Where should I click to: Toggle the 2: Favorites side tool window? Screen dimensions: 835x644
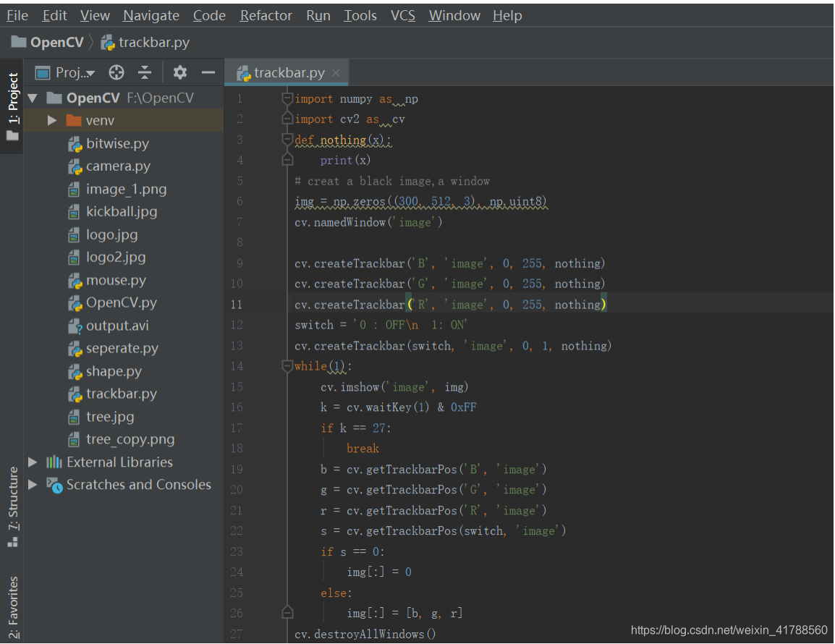point(13,607)
